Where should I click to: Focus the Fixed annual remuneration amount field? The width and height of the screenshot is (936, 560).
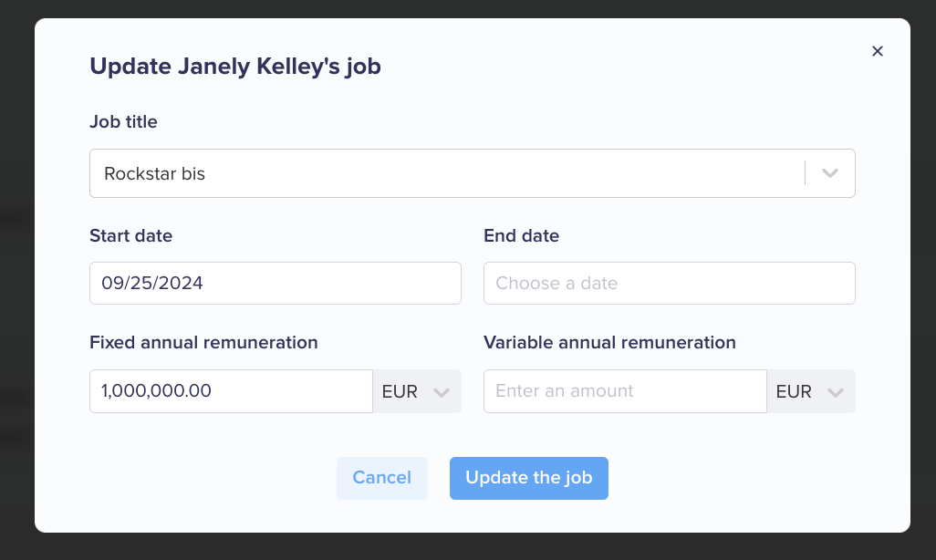point(231,391)
